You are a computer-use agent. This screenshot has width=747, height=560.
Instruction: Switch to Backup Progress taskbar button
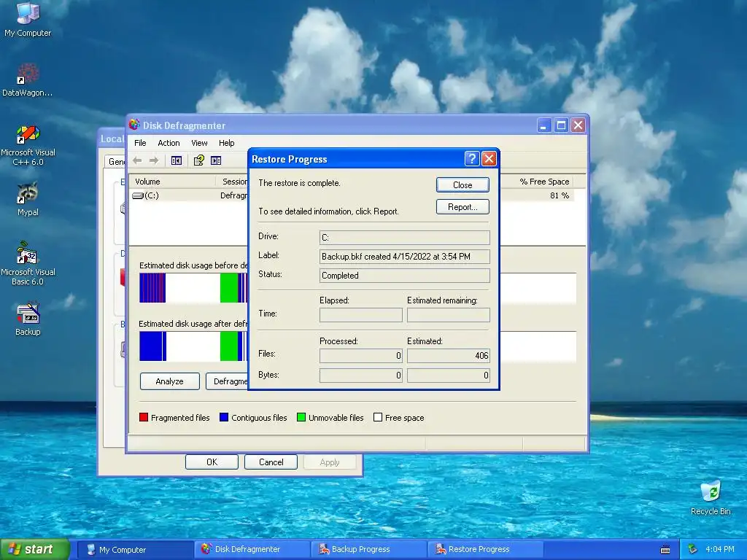(x=369, y=550)
